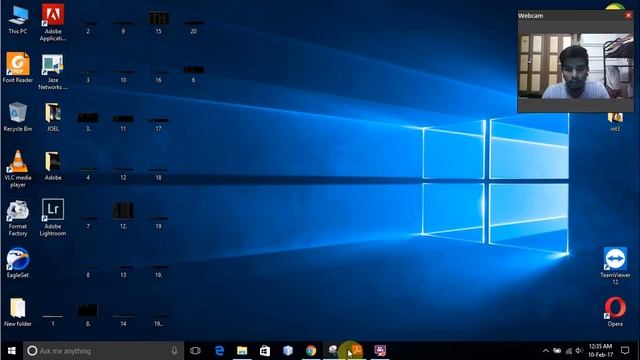Click the Cortana microphone icon
The height and width of the screenshot is (360, 640).
click(x=174, y=351)
